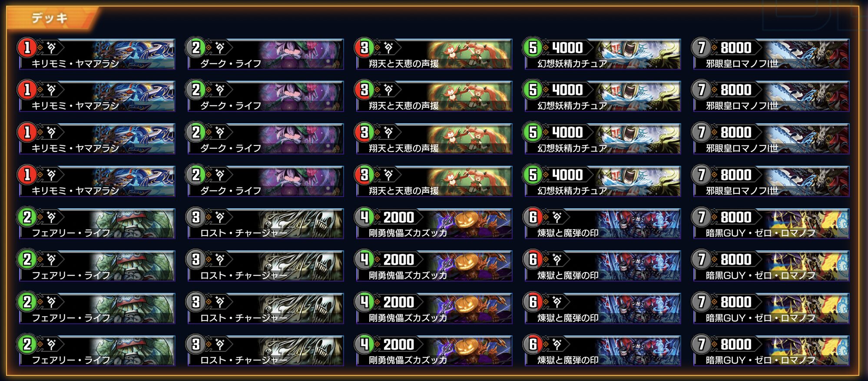Click spell type icon on bottom 煉獄と魔弾の印

point(557,345)
